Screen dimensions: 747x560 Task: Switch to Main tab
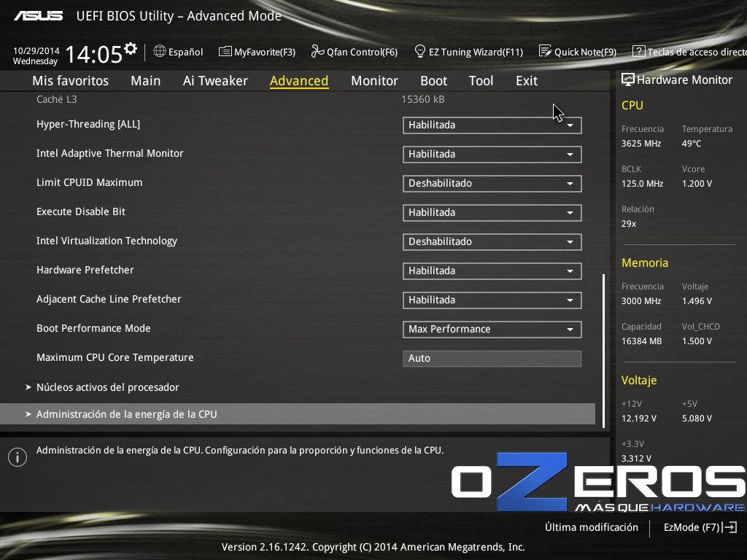tap(146, 81)
